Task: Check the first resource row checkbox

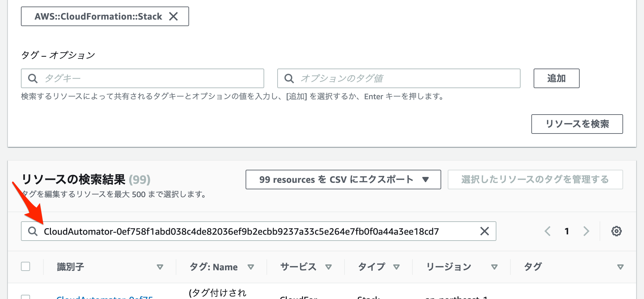Action: (25, 297)
